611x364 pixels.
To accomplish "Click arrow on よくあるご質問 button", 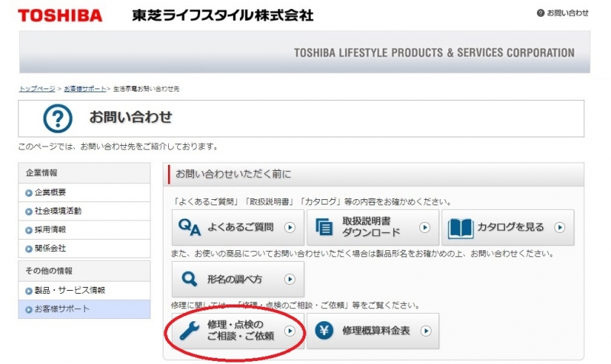I will click(289, 227).
